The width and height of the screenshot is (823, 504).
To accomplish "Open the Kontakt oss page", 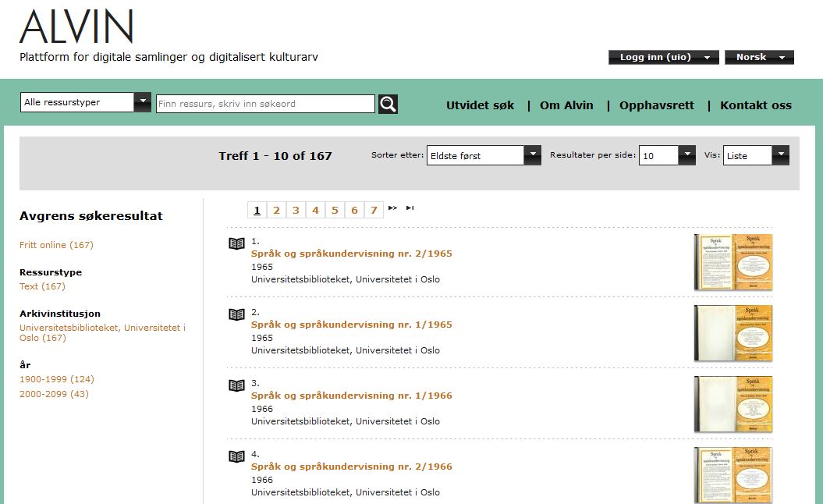I will pos(756,105).
